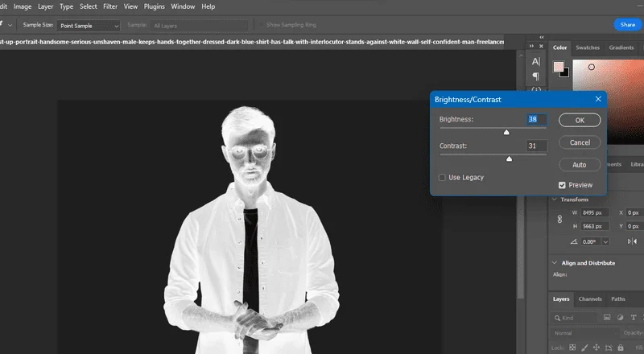Open the View menu
Image resolution: width=644 pixels, height=354 pixels.
tap(130, 6)
